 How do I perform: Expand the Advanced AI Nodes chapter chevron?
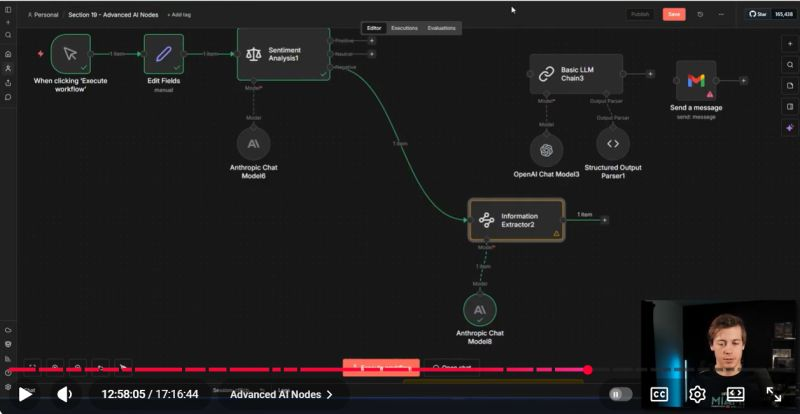(330, 395)
